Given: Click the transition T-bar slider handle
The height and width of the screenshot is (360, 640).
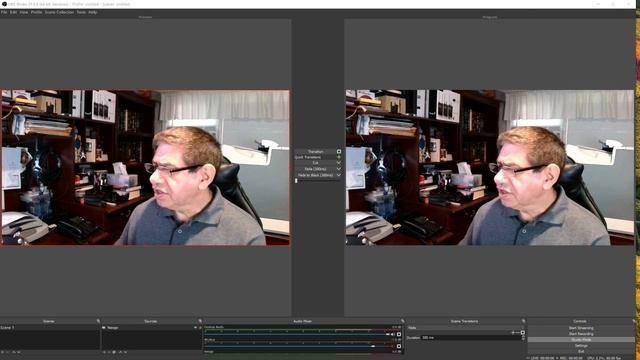Looking at the screenshot, I should [x=296, y=180].
